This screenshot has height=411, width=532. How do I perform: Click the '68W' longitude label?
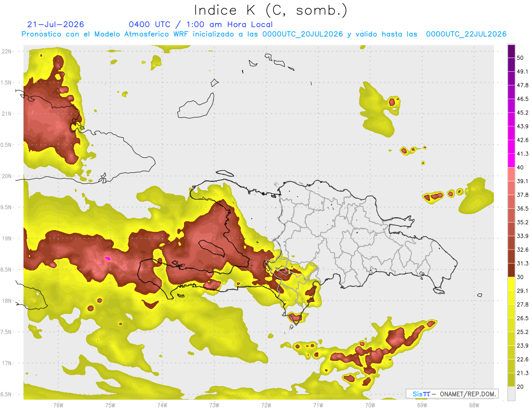(x=474, y=405)
